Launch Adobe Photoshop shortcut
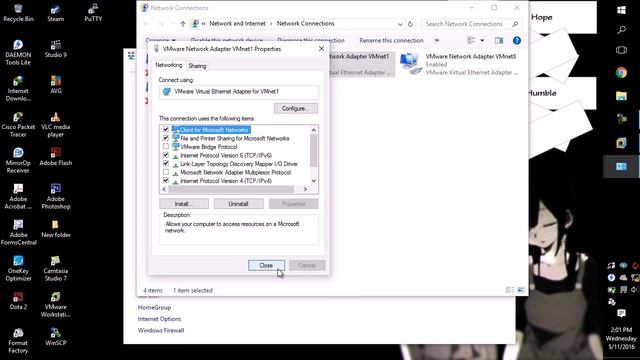 tap(56, 196)
